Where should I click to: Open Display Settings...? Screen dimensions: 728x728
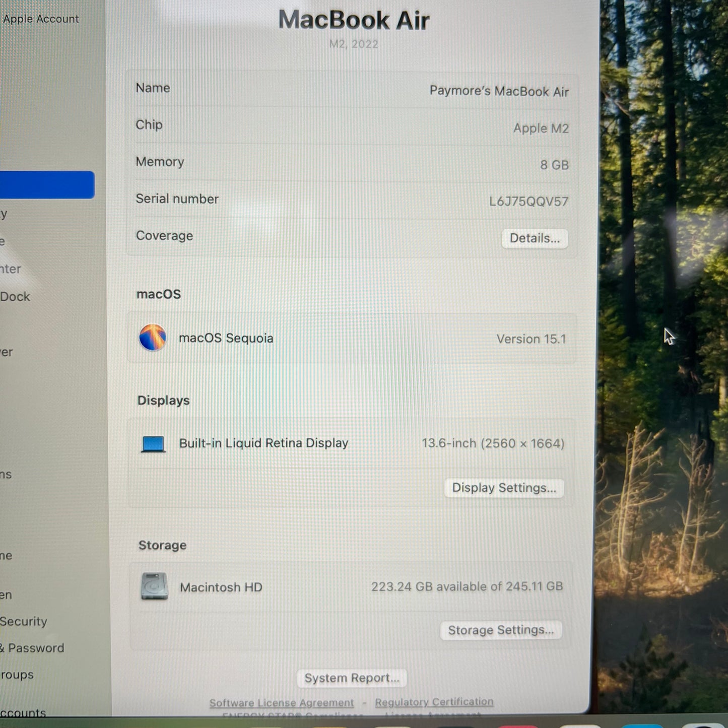(x=503, y=488)
